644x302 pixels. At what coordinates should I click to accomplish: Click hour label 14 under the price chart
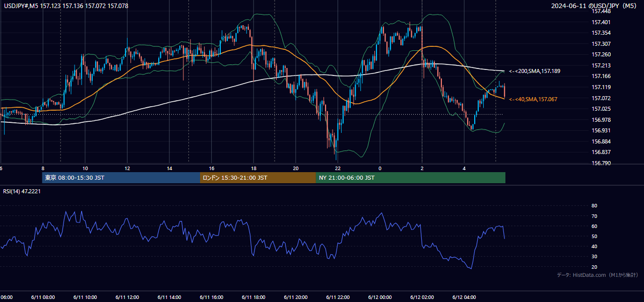click(169, 169)
